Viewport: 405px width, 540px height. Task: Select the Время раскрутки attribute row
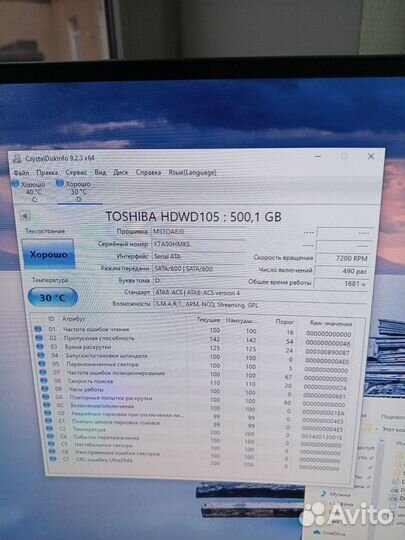click(x=193, y=348)
